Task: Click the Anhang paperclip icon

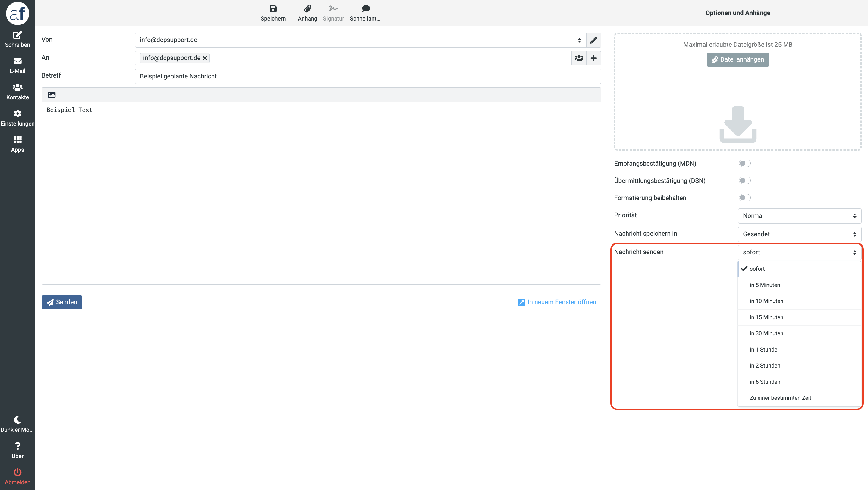Action: [307, 9]
